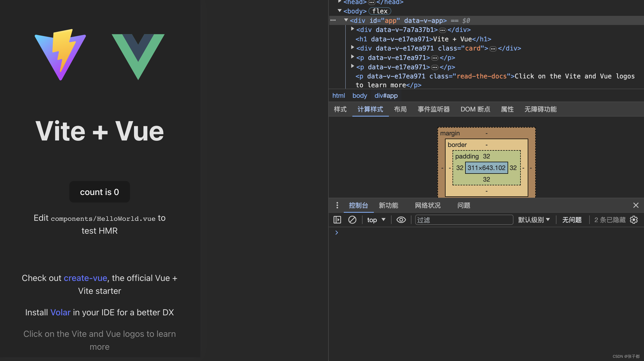The width and height of the screenshot is (644, 361).
Task: Click the read-the-docs paragraph on page
Action: coord(100,340)
